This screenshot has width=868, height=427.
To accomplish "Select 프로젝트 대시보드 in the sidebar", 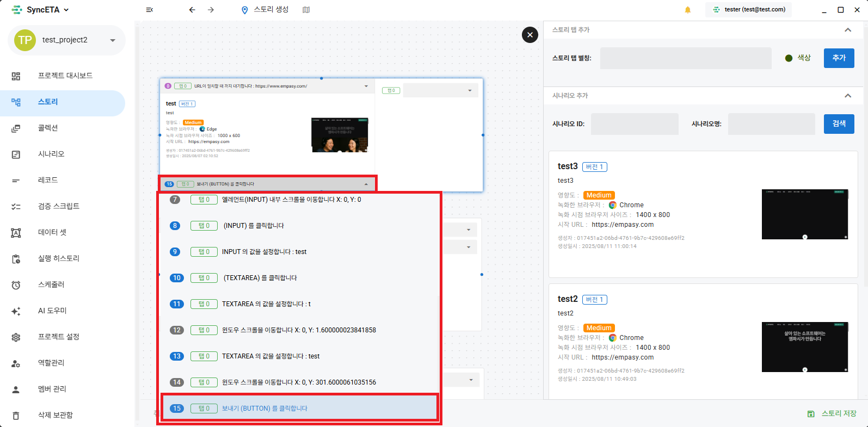I will [65, 76].
